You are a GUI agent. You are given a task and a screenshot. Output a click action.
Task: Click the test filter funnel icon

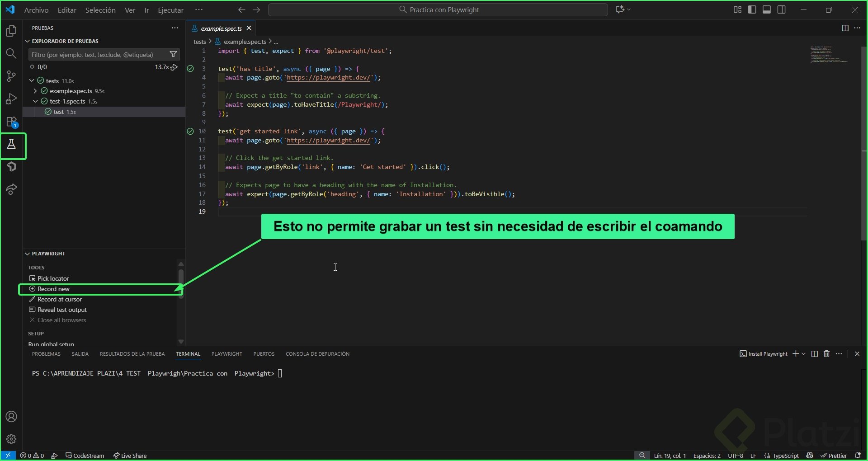(x=173, y=55)
